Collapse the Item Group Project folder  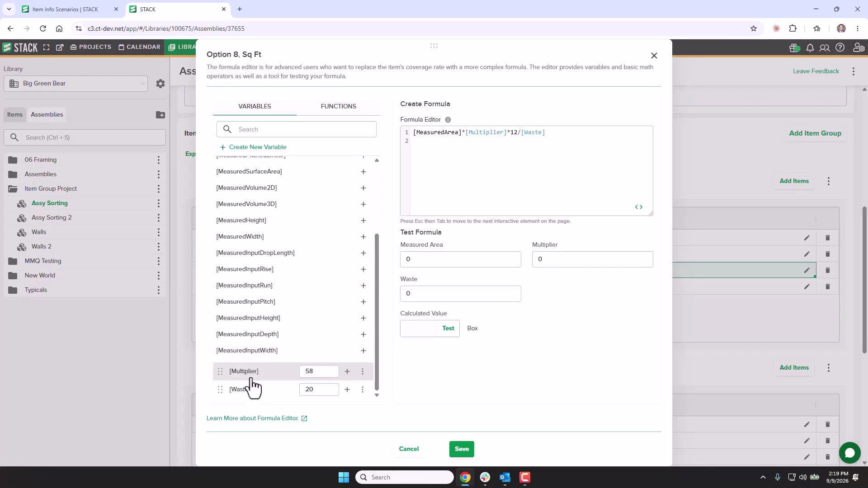tap(13, 189)
